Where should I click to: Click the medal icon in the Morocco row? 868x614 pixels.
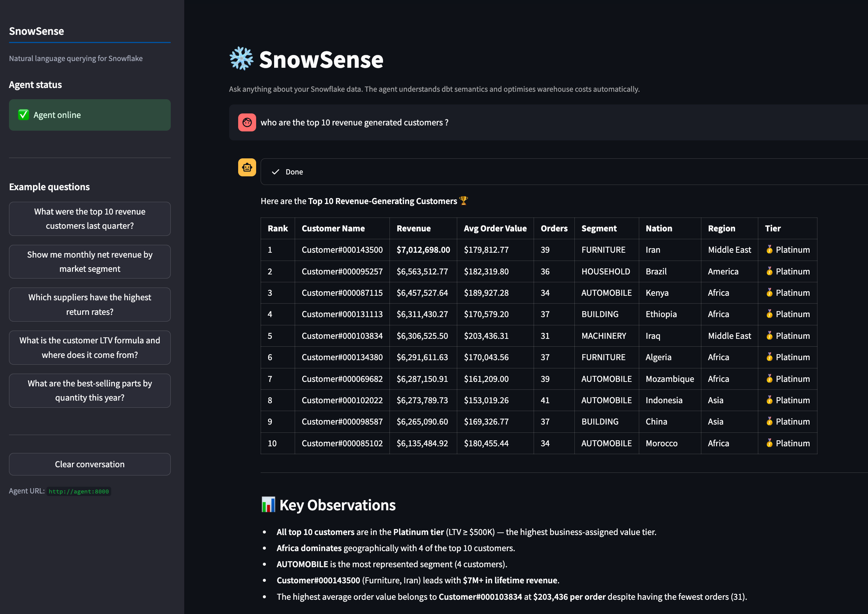coord(769,443)
